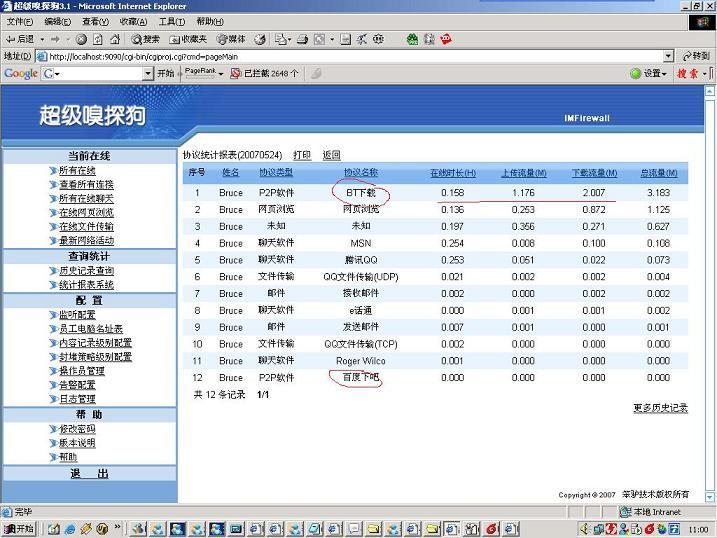Expand the PageRank dropdown in Google toolbar
717x538 pixels.
204,73
